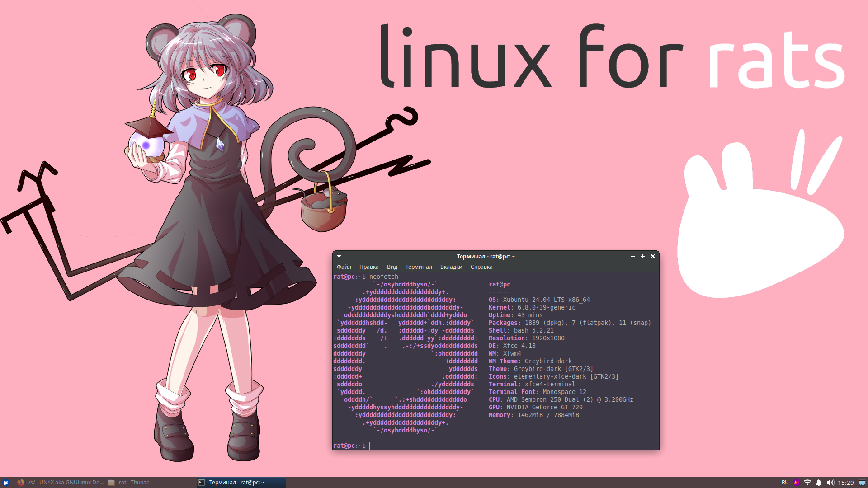Image resolution: width=868 pixels, height=488 pixels.
Task: Click the purple flame tray icon
Action: [x=797, y=483]
